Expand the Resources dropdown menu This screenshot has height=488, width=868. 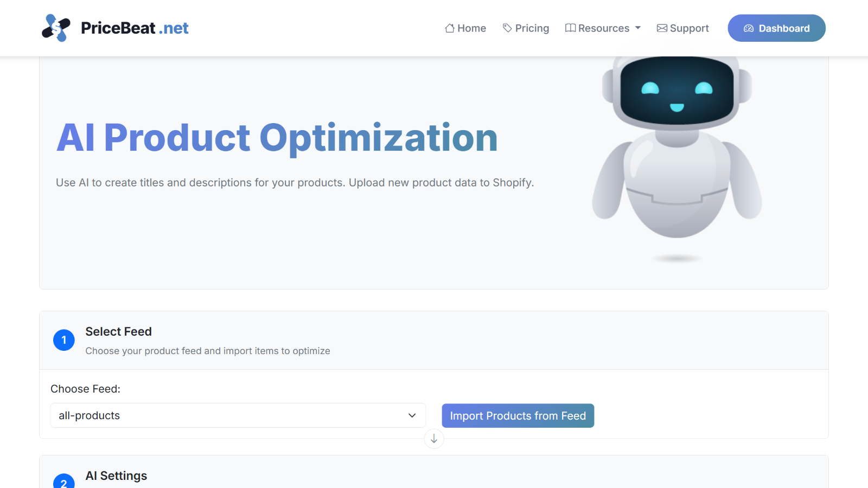coord(602,28)
